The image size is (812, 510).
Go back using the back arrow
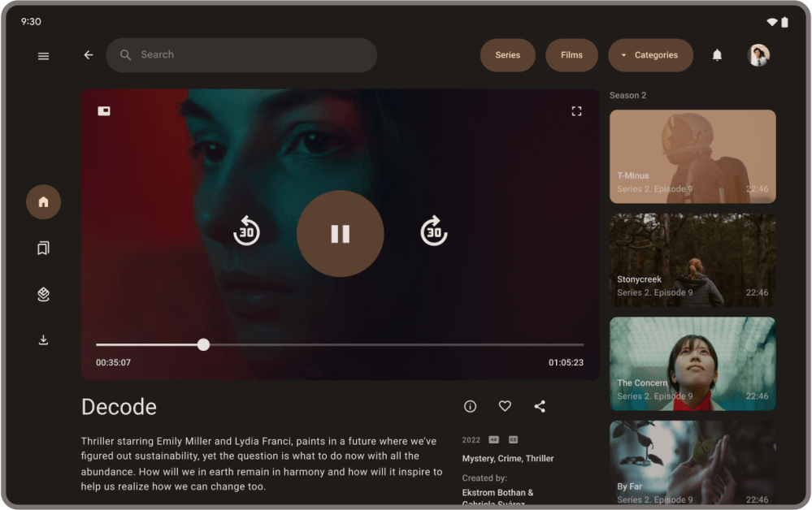(89, 55)
